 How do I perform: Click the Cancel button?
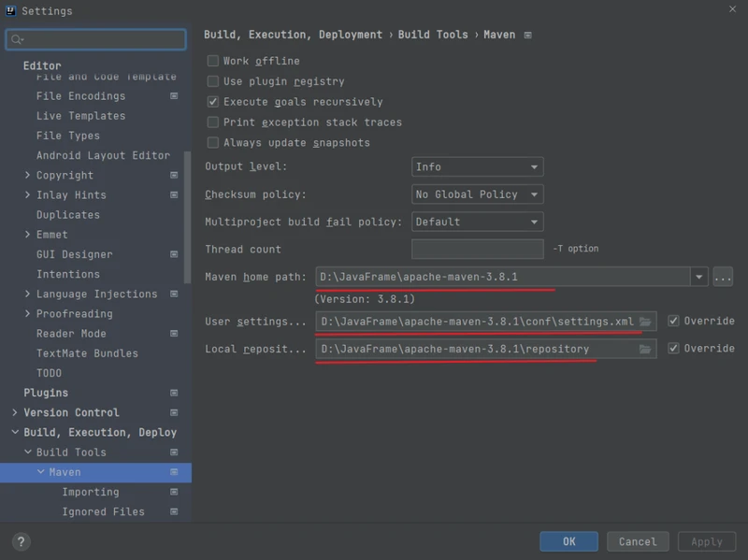click(x=638, y=541)
